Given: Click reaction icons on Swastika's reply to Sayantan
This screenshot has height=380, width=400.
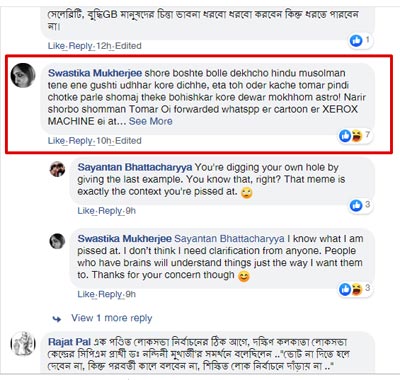Looking at the screenshot, I should [351, 289].
